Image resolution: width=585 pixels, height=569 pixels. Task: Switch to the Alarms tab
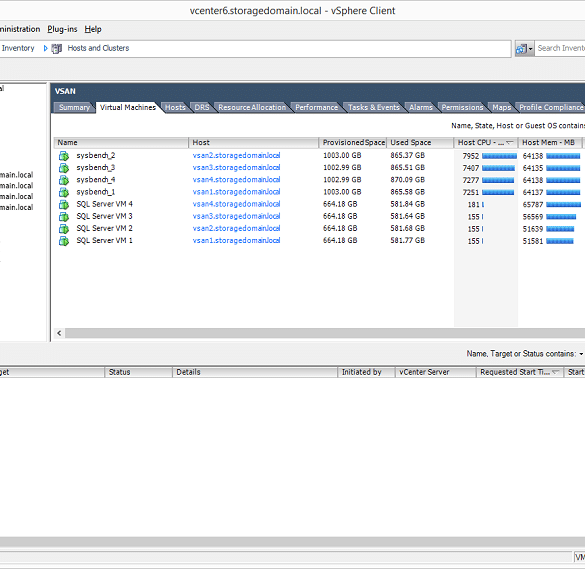tap(421, 107)
